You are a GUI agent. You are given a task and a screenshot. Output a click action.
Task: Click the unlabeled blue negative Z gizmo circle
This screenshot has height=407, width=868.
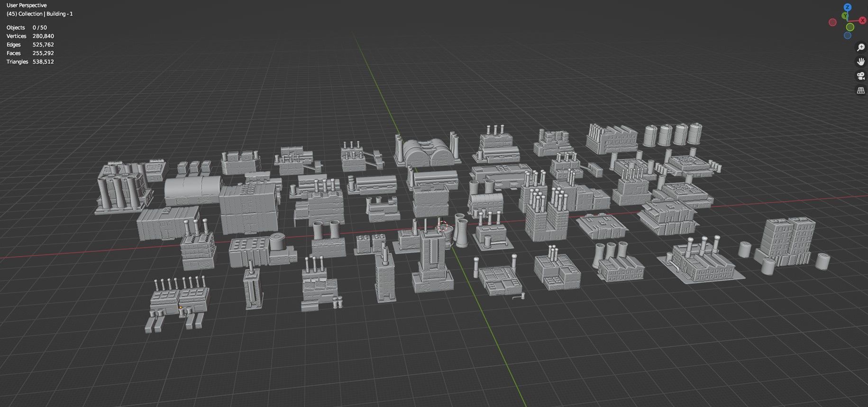click(x=848, y=36)
